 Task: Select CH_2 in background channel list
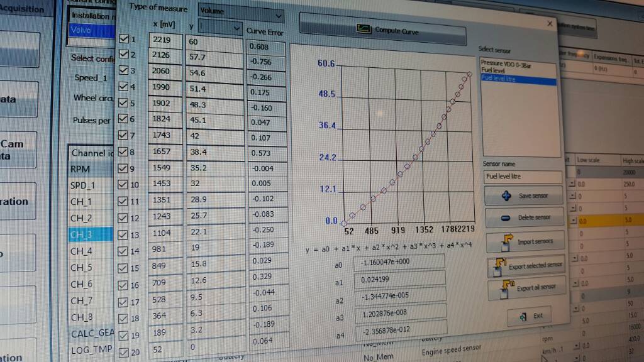[91, 218]
